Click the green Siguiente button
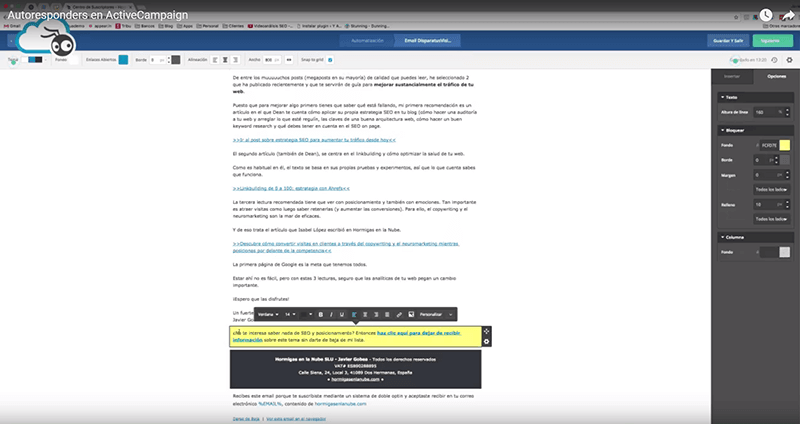This screenshot has width=800, height=424. point(772,40)
